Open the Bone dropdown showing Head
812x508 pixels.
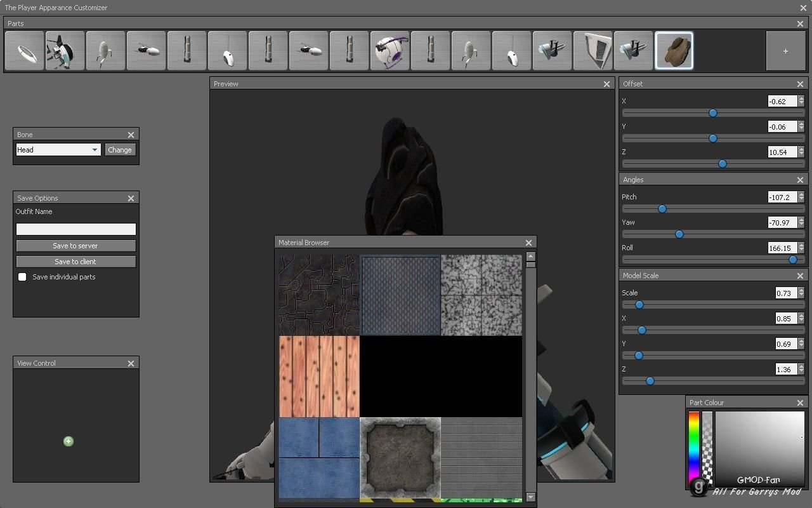tap(58, 150)
